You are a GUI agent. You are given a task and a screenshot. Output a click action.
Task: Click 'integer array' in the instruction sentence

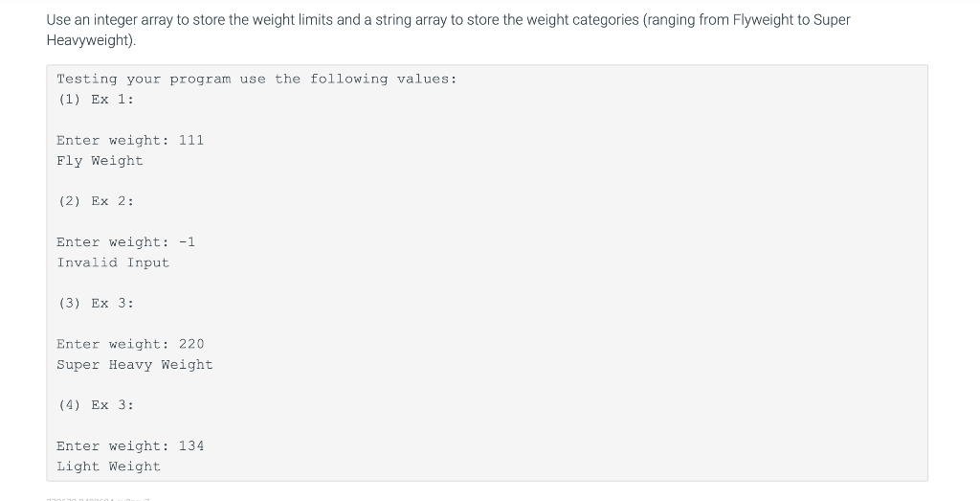coord(133,20)
